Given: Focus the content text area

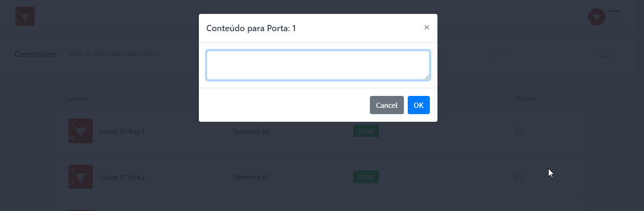Looking at the screenshot, I should pos(318,65).
